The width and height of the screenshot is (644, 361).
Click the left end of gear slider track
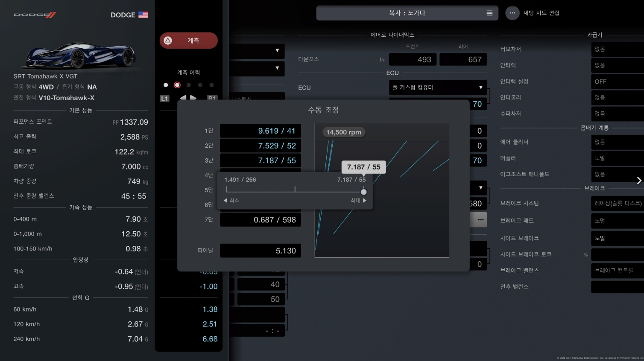226,189
